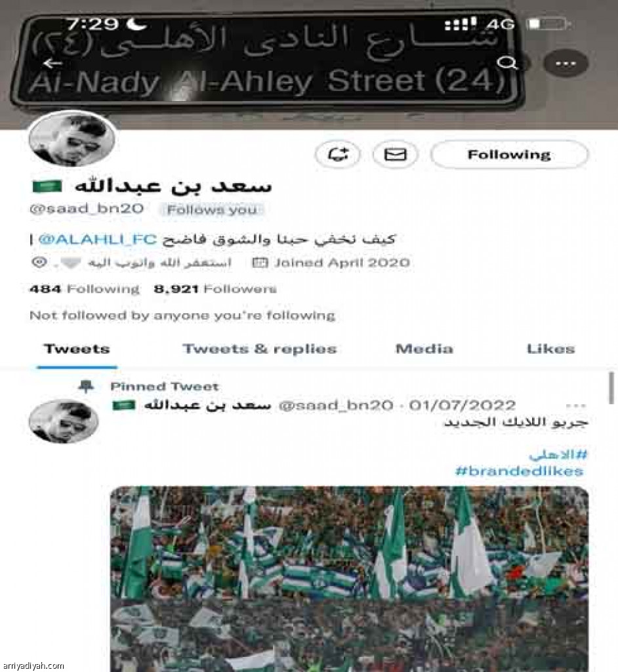Open search with the magnifier icon

pos(508,64)
